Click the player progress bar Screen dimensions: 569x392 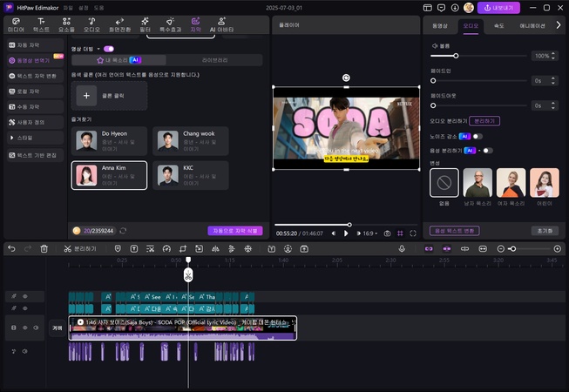(346, 225)
